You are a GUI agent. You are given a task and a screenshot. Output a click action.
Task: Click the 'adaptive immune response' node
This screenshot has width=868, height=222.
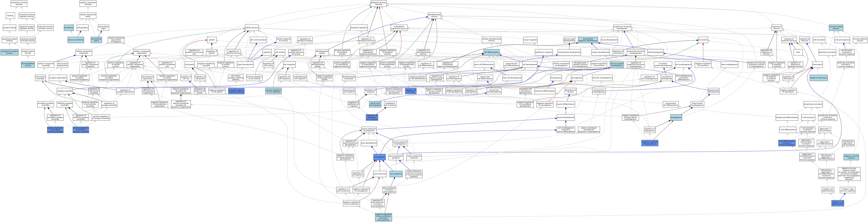(851, 157)
